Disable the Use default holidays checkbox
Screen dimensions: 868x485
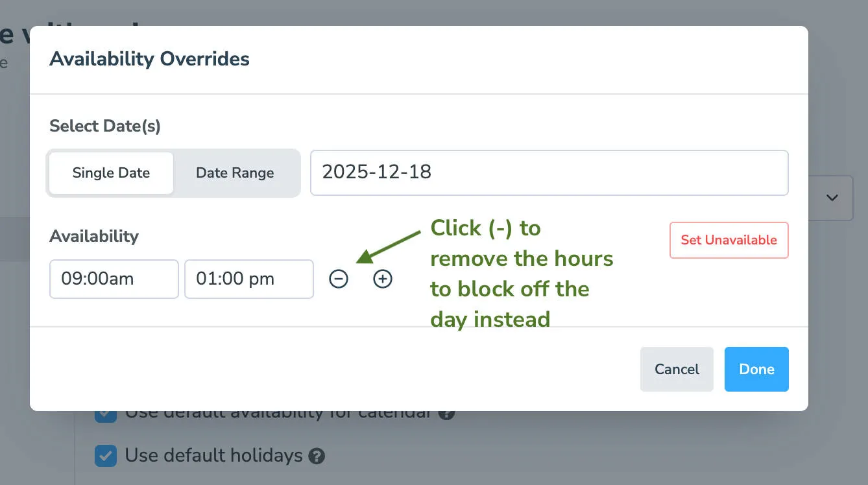tap(105, 456)
